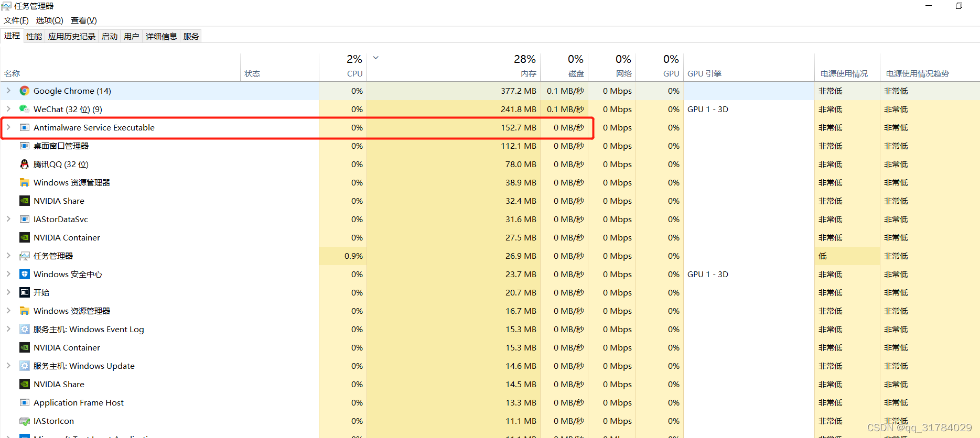Expand 服务主机: Windows Event Log row
The width and height of the screenshot is (980, 438).
click(8, 329)
